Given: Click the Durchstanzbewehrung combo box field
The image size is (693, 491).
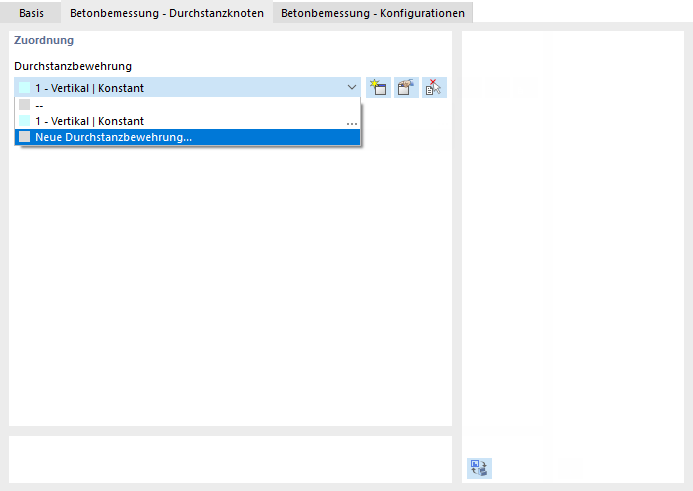Looking at the screenshot, I should click(187, 88).
